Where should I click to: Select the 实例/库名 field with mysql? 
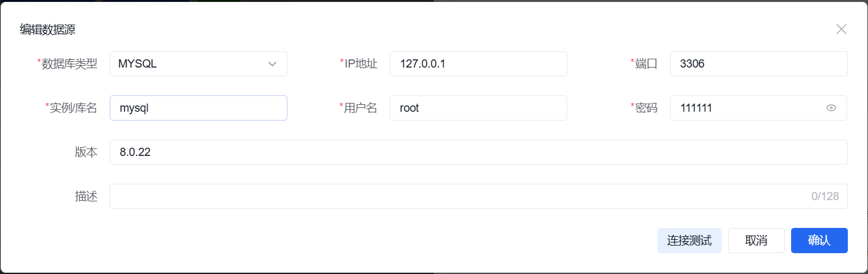[199, 108]
